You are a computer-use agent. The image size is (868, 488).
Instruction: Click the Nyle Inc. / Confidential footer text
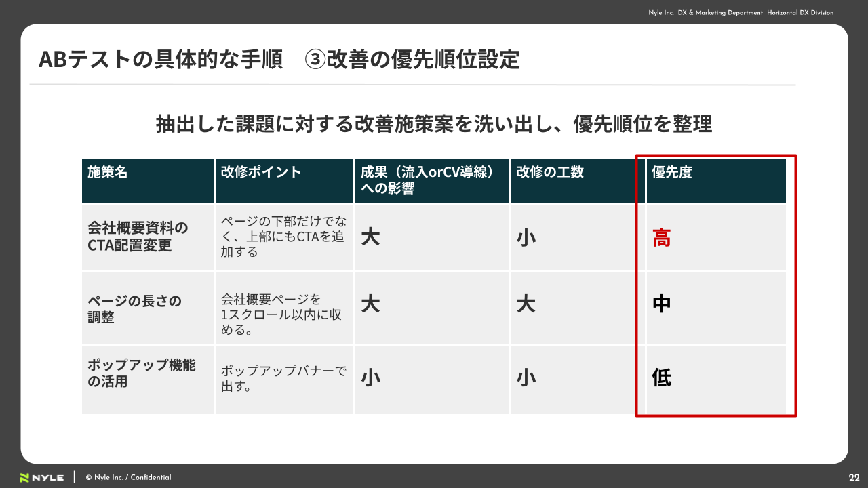[x=129, y=477]
